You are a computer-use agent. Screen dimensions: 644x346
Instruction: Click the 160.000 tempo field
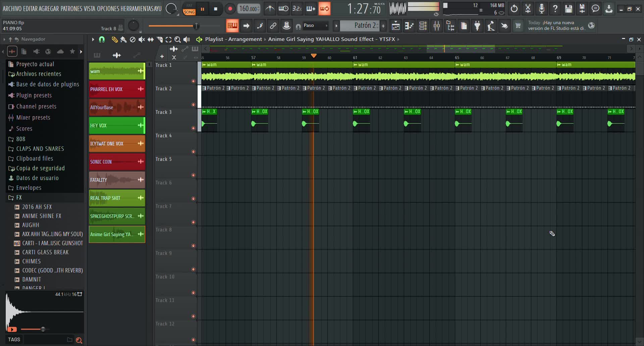tap(249, 9)
